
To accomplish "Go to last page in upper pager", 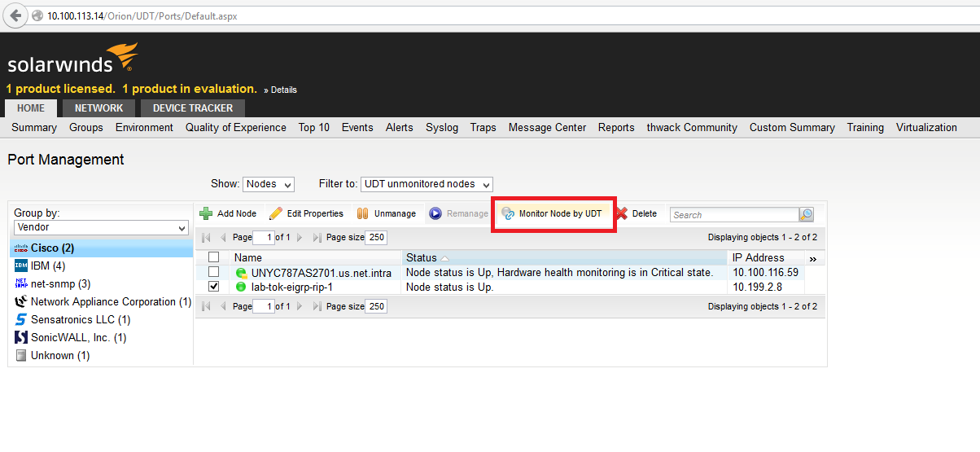I will pos(317,238).
